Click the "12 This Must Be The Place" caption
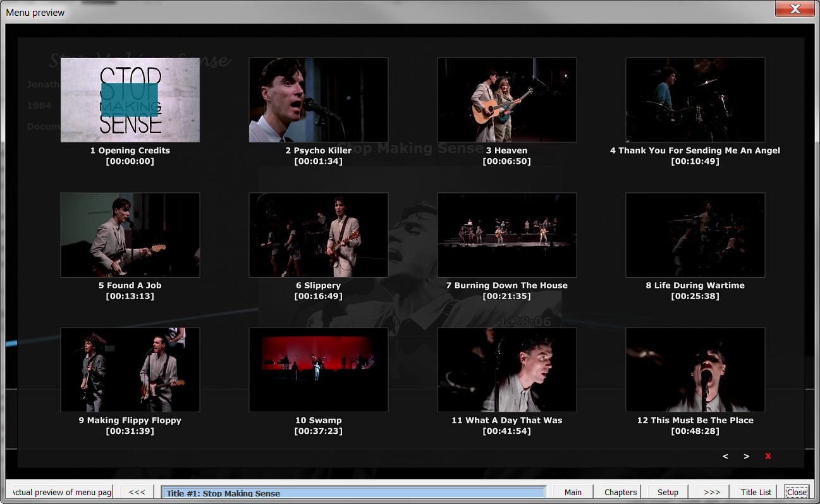 (695, 420)
